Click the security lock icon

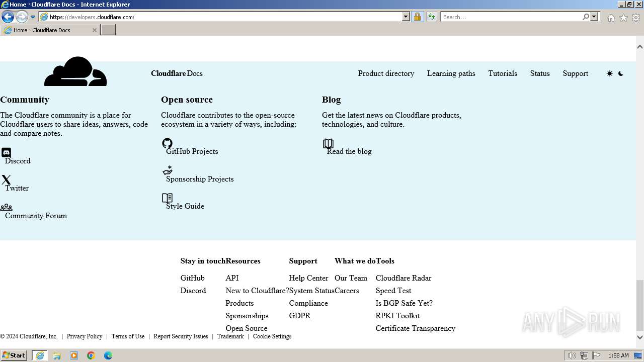pyautogui.click(x=417, y=17)
